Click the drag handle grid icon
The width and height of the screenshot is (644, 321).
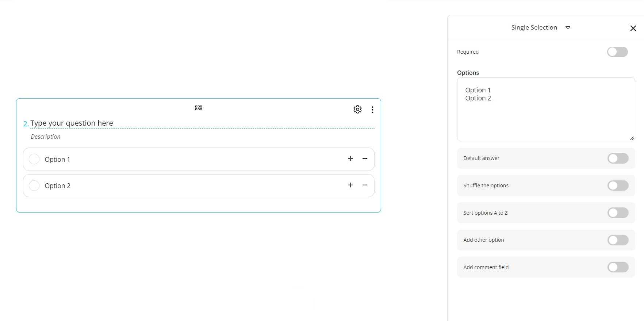199,108
